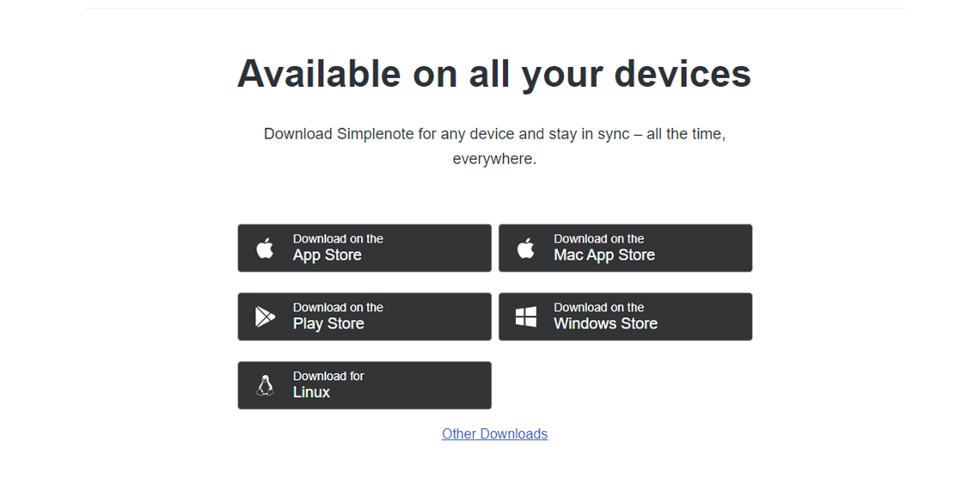Viewport: 980px width, 503px height.
Task: Click the "Available on all your devices" heading
Action: (494, 74)
